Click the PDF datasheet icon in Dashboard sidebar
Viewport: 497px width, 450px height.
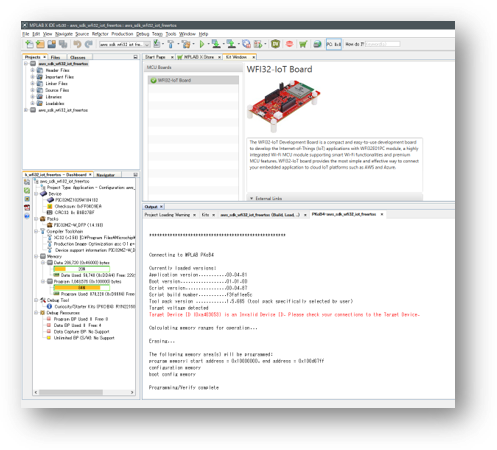click(x=27, y=207)
